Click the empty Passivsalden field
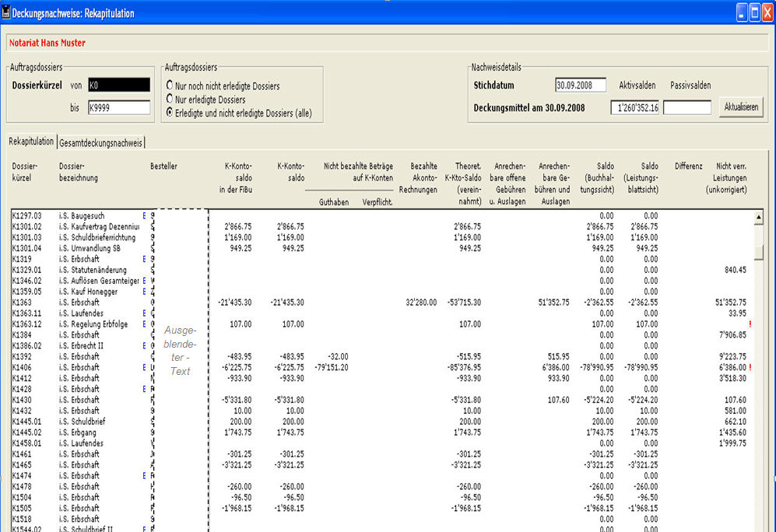Screen dimensions: 776x532 (686, 108)
